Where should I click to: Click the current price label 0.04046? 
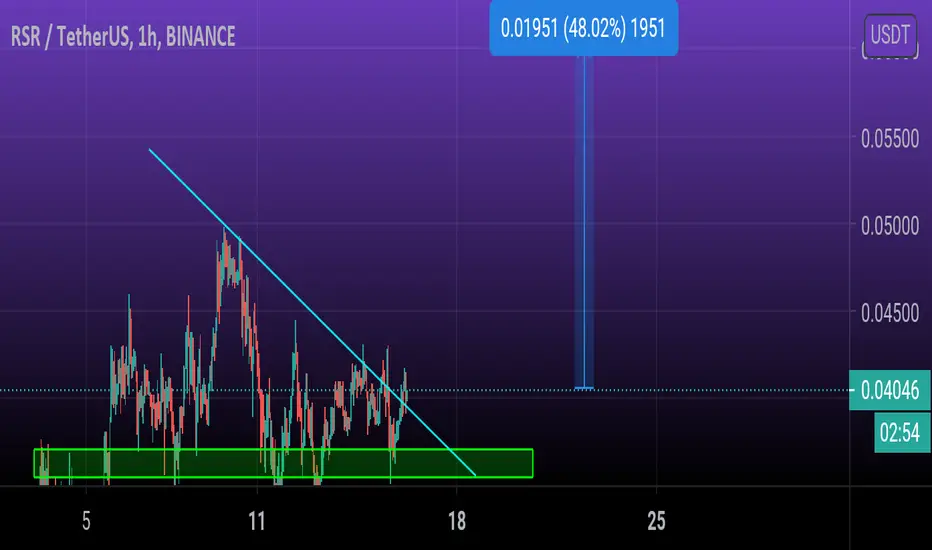coord(890,390)
